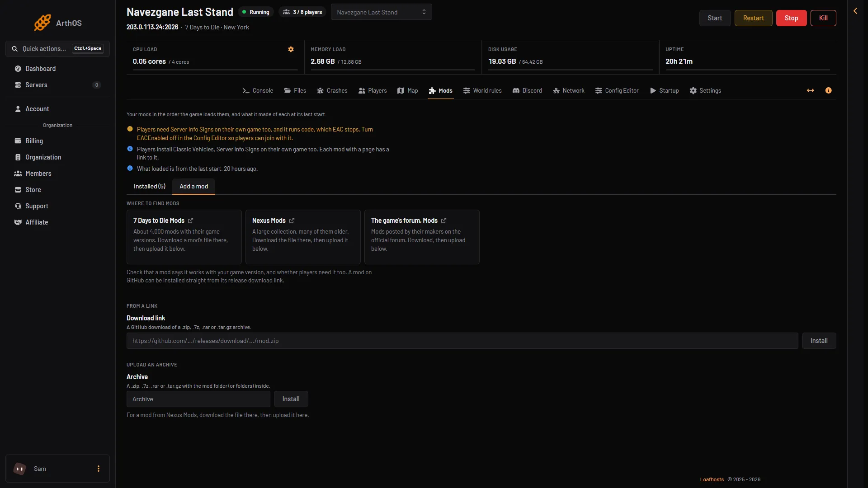Open Billing in sidebar

(57, 141)
